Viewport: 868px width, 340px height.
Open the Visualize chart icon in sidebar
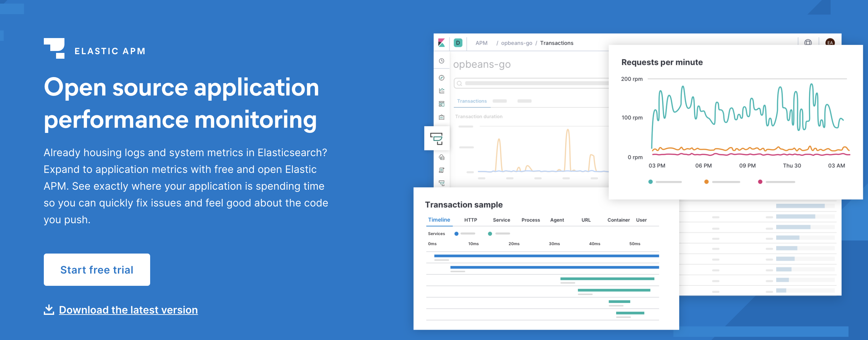(441, 91)
